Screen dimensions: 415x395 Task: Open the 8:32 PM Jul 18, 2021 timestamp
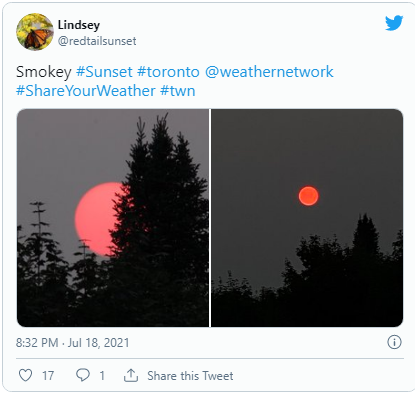pyautogui.click(x=72, y=343)
